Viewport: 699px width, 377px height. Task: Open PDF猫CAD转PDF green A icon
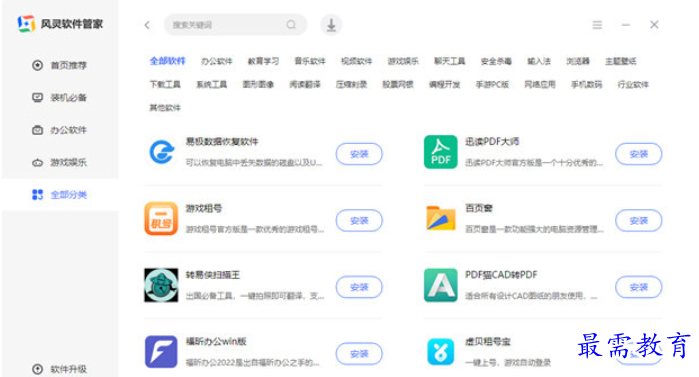[x=440, y=285]
